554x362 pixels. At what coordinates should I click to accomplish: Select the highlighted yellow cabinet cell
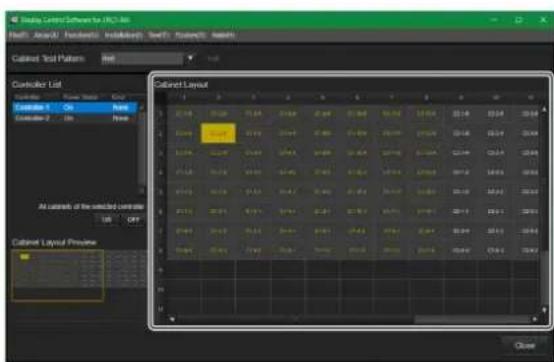point(218,133)
